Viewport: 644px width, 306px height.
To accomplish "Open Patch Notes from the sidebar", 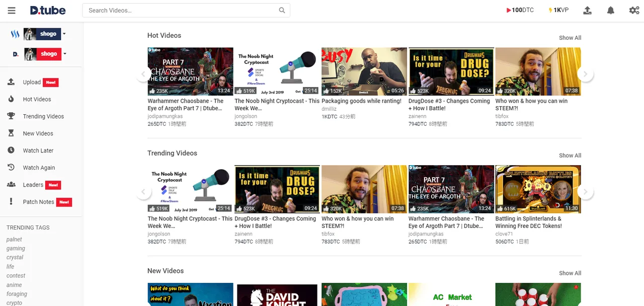I will click(38, 202).
